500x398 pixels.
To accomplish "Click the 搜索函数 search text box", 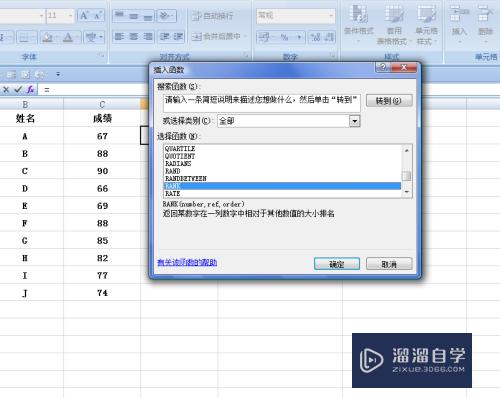I will coord(262,103).
